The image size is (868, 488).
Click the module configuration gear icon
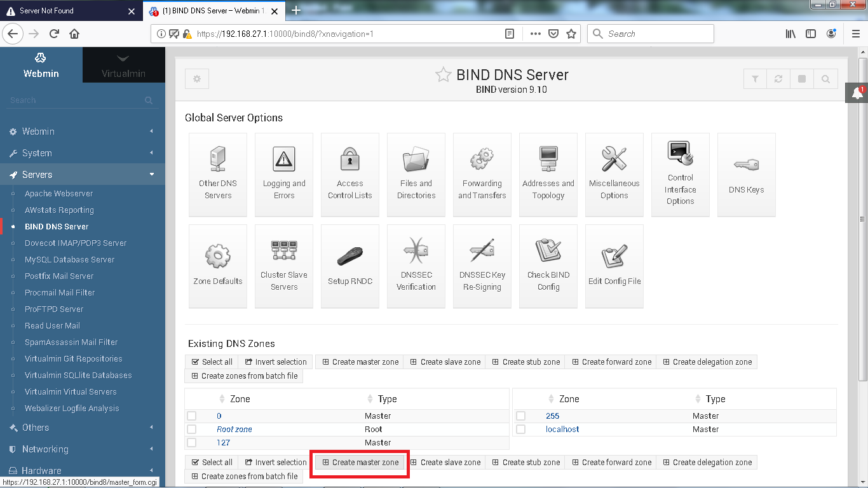coord(197,79)
